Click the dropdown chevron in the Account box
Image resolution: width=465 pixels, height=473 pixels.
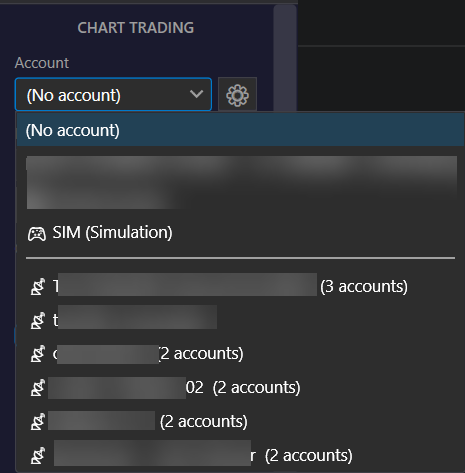[x=196, y=94]
